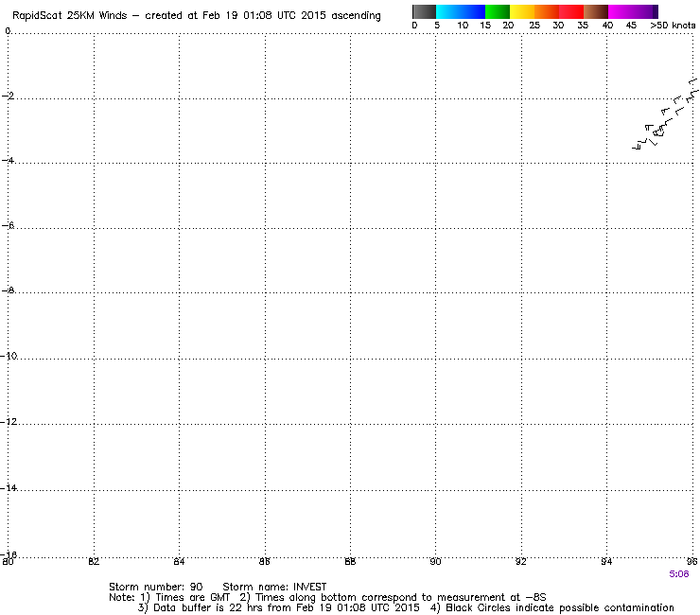Click the 'Black Circles indicate possible contamination' note
Image resolution: width=700 pixels, height=615 pixels.
(x=560, y=607)
